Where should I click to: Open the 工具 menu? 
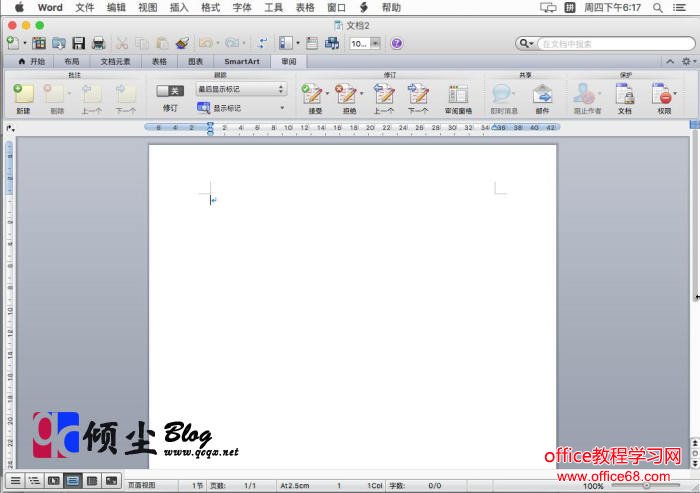pyautogui.click(x=274, y=8)
